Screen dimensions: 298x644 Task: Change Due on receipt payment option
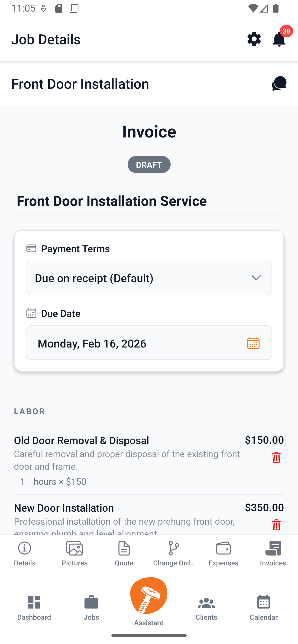tap(149, 278)
